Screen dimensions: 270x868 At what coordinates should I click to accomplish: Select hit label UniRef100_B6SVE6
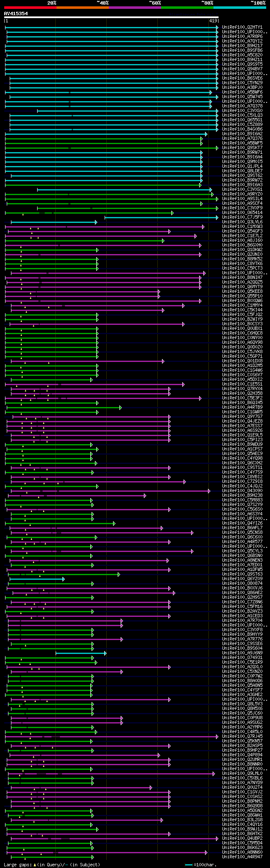click(242, 78)
